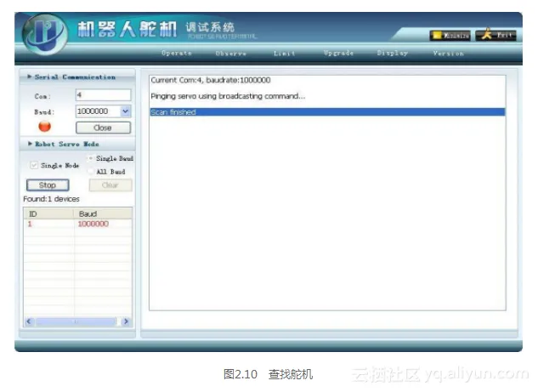Select the 'Scan finished' log line
The height and width of the screenshot is (392, 538).
click(x=328, y=112)
